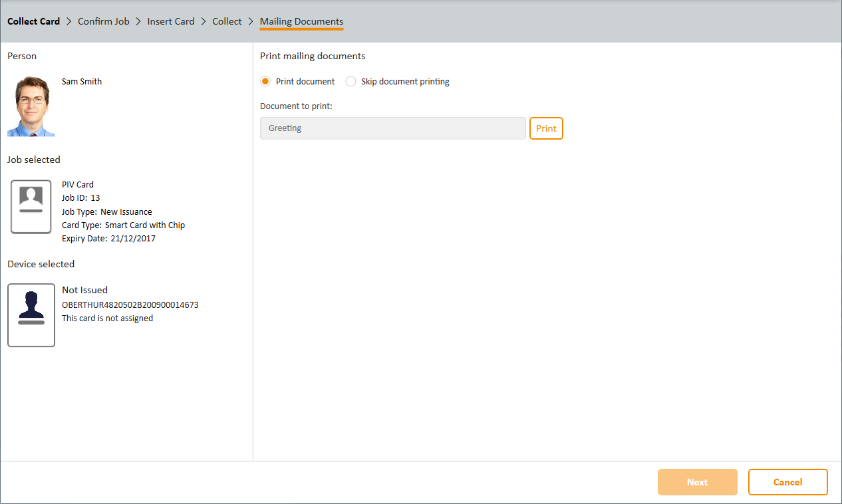Return to the Insert Card step

pos(171,21)
